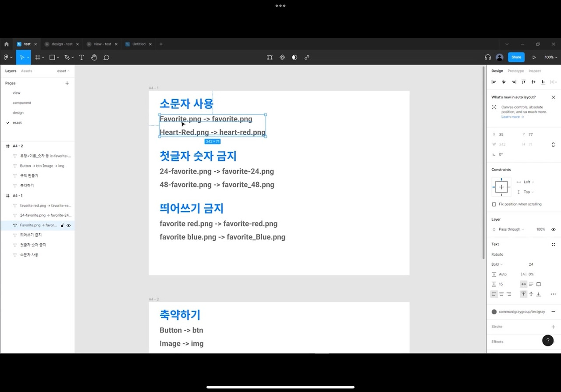Set text alignment to center
This screenshot has width=561, height=392.
pyautogui.click(x=501, y=294)
